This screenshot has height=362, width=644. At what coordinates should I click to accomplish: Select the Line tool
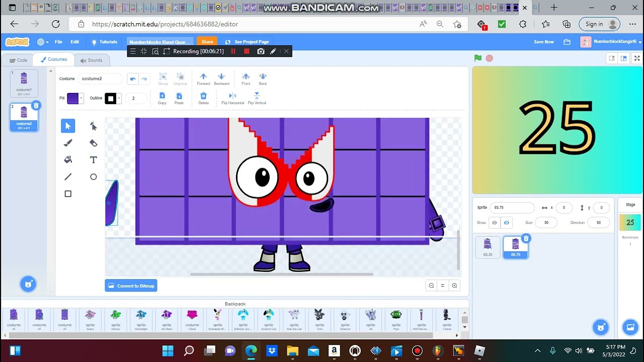(68, 176)
